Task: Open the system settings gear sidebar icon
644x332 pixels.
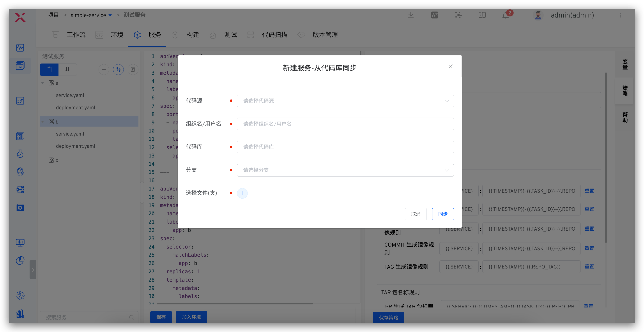Action: (x=20, y=296)
